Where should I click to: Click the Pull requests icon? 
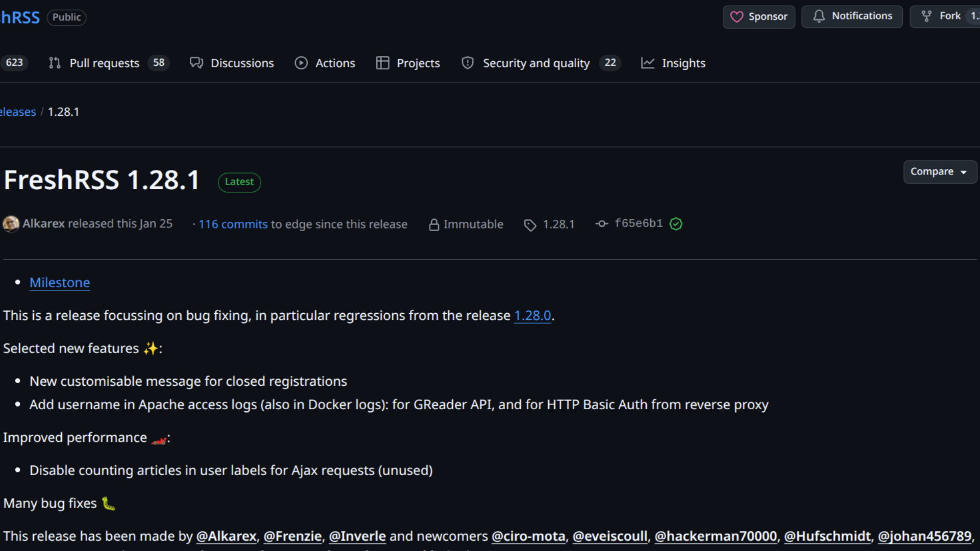55,63
